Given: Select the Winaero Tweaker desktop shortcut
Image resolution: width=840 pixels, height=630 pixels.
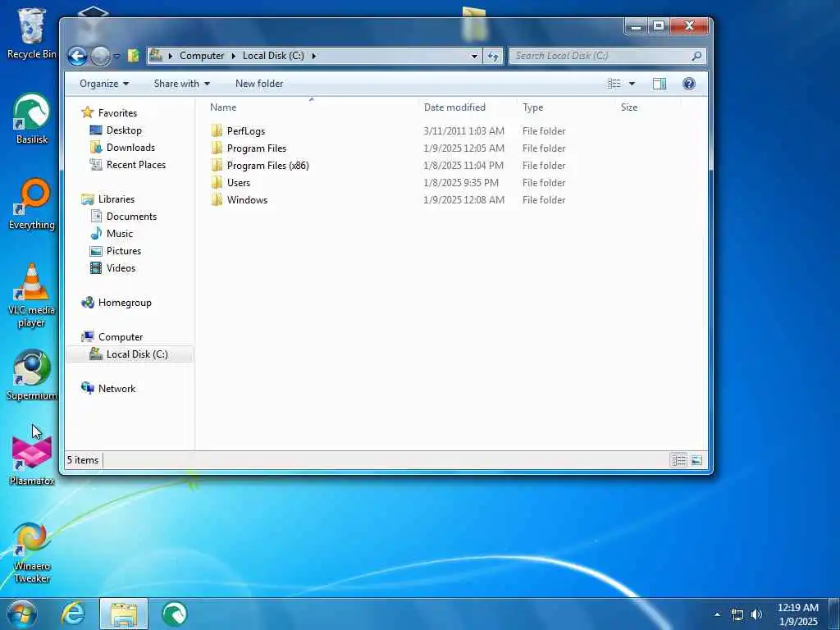Looking at the screenshot, I should (x=32, y=552).
